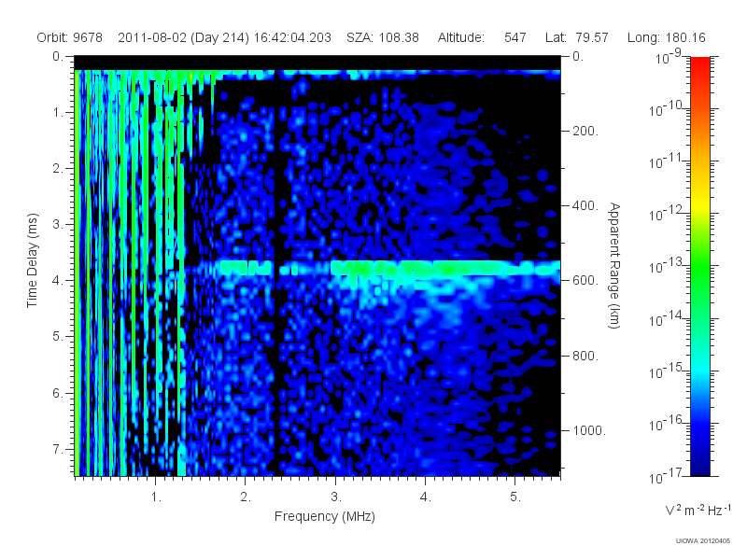The image size is (747, 560).
Task: Click the altitude value '547'
Action: [515, 37]
